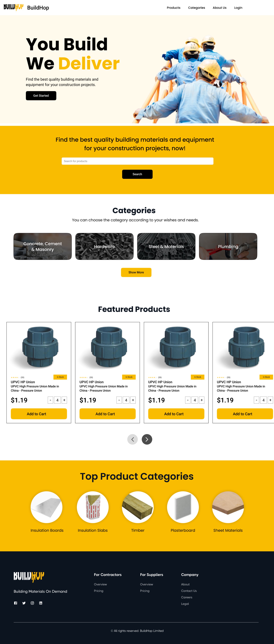Open the Plumbing category tile

[228, 247]
